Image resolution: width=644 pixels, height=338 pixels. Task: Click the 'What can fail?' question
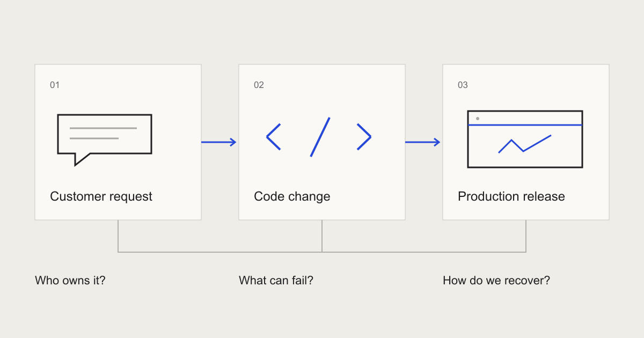(276, 280)
